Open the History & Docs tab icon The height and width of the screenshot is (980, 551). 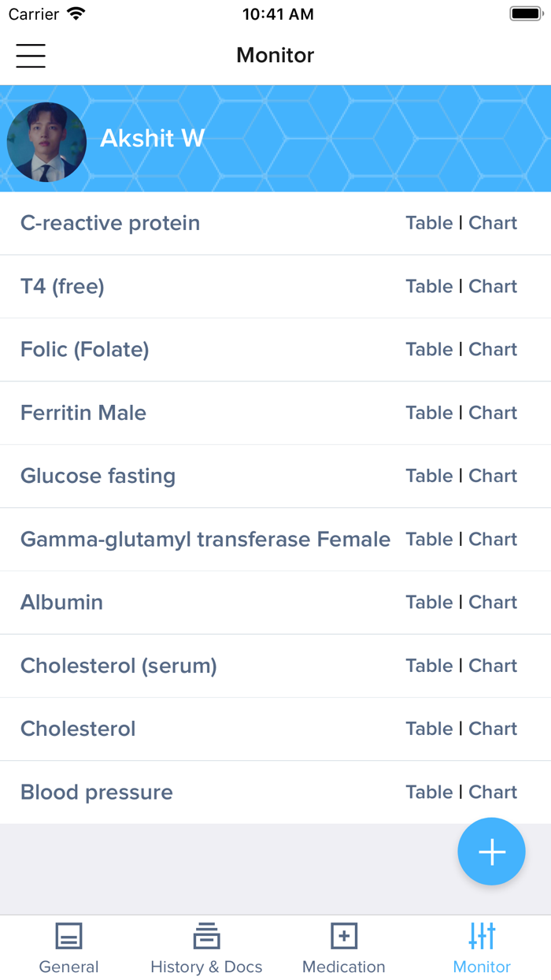click(206, 937)
